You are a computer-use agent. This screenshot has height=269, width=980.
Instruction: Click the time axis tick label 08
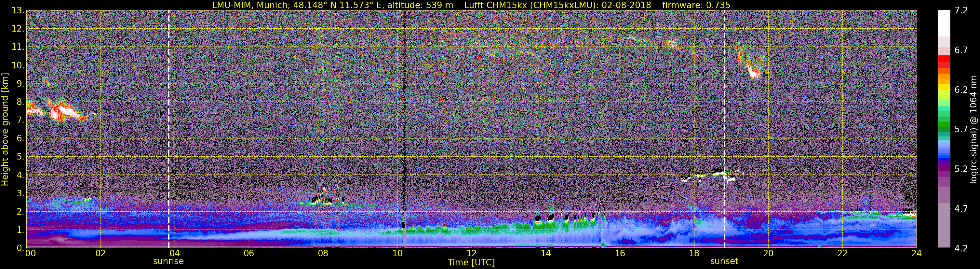(x=323, y=253)
